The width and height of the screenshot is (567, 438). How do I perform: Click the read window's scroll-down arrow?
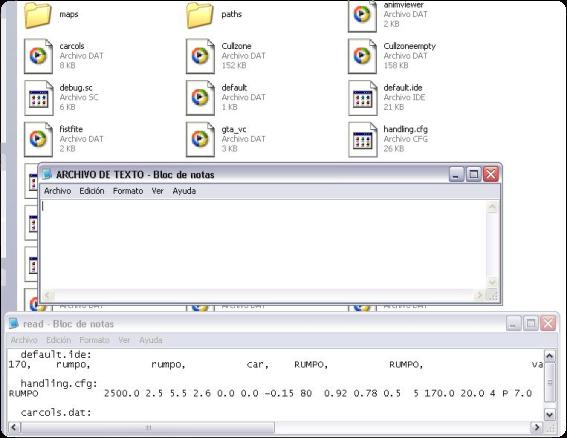(x=550, y=414)
